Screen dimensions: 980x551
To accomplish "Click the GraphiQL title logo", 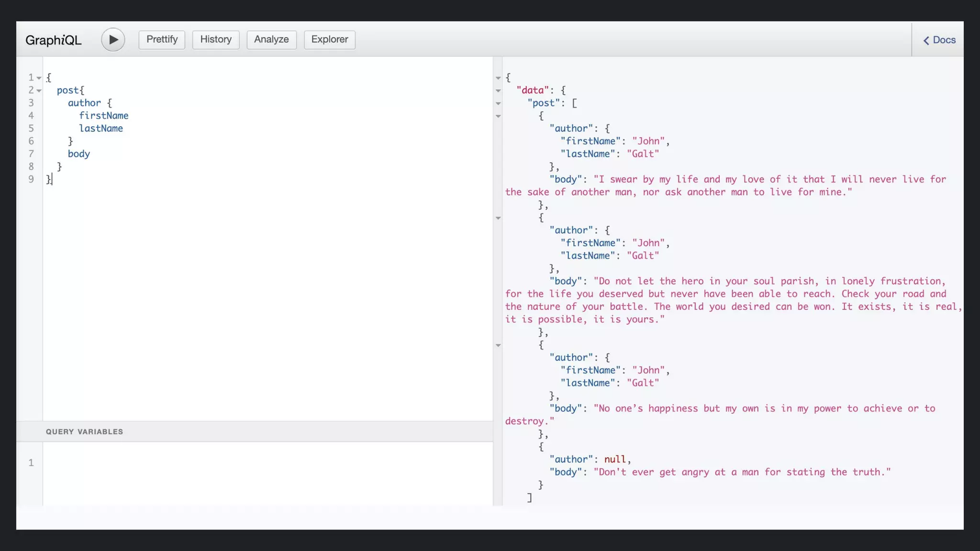I will (54, 40).
